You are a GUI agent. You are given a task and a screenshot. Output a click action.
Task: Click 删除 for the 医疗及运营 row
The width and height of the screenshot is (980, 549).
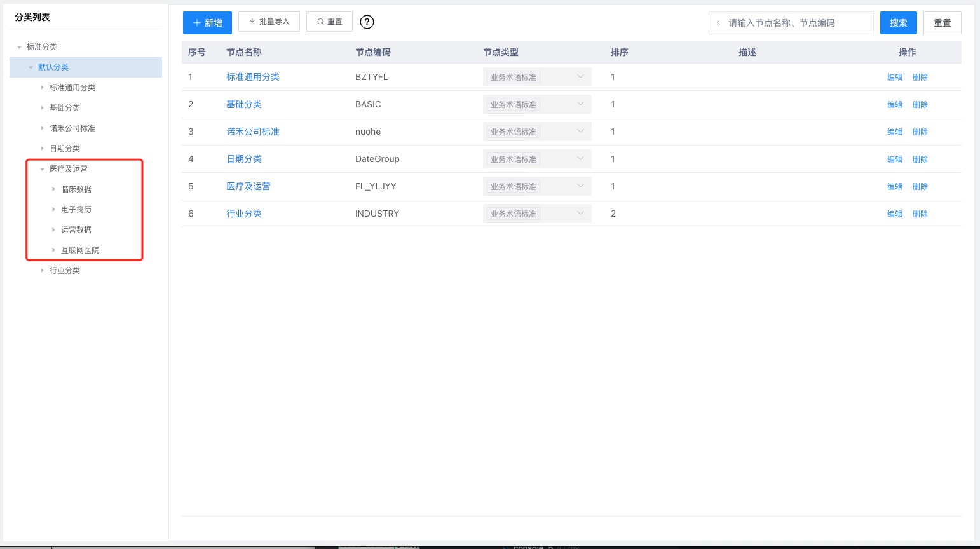pyautogui.click(x=920, y=186)
